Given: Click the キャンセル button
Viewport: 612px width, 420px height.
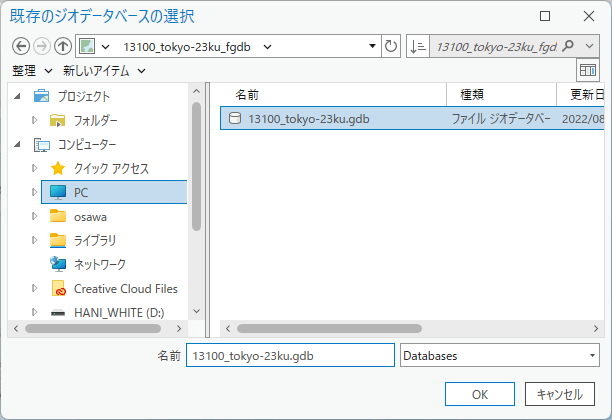Looking at the screenshot, I should (560, 394).
